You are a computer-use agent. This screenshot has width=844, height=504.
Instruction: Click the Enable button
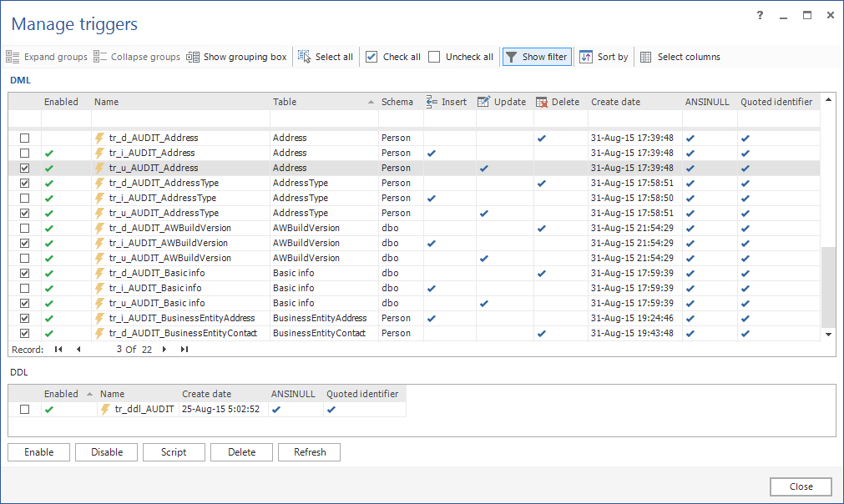click(x=38, y=452)
